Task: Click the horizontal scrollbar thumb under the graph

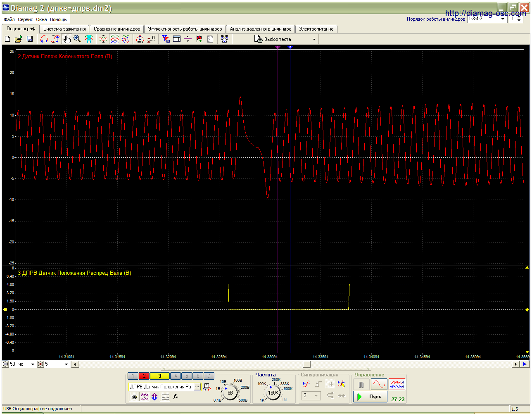Action: pos(306,364)
